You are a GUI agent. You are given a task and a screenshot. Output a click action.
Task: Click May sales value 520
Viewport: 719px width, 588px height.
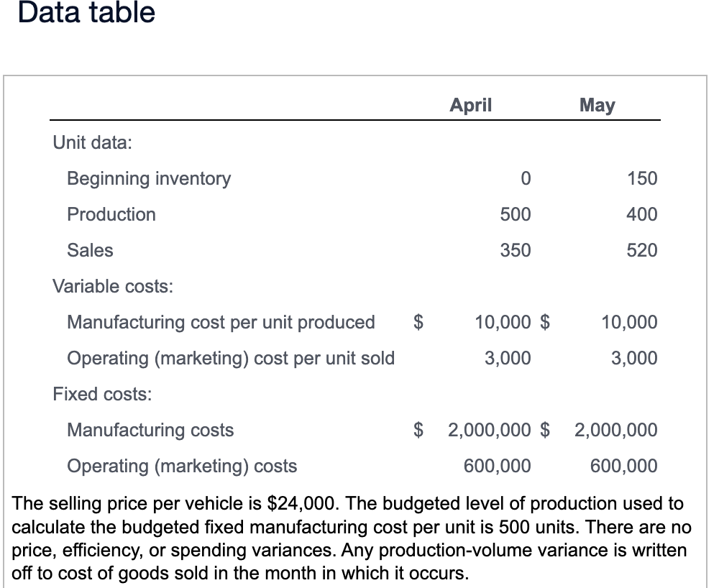point(642,250)
